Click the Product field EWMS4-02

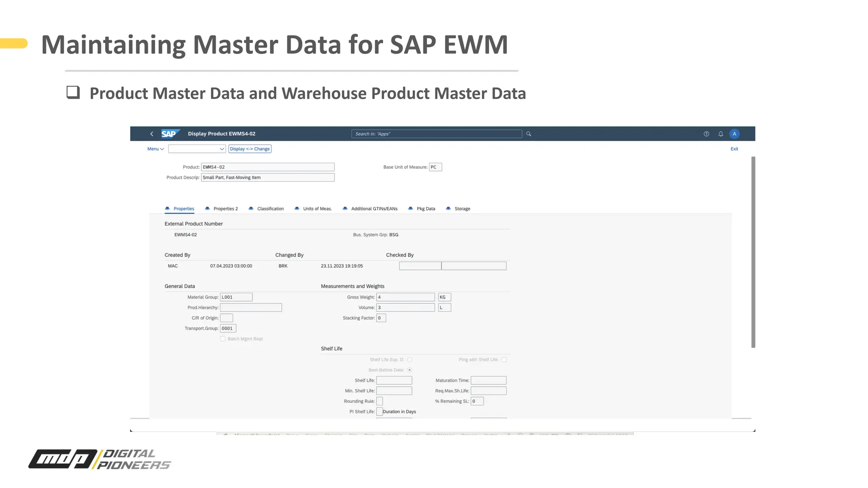[x=268, y=167]
